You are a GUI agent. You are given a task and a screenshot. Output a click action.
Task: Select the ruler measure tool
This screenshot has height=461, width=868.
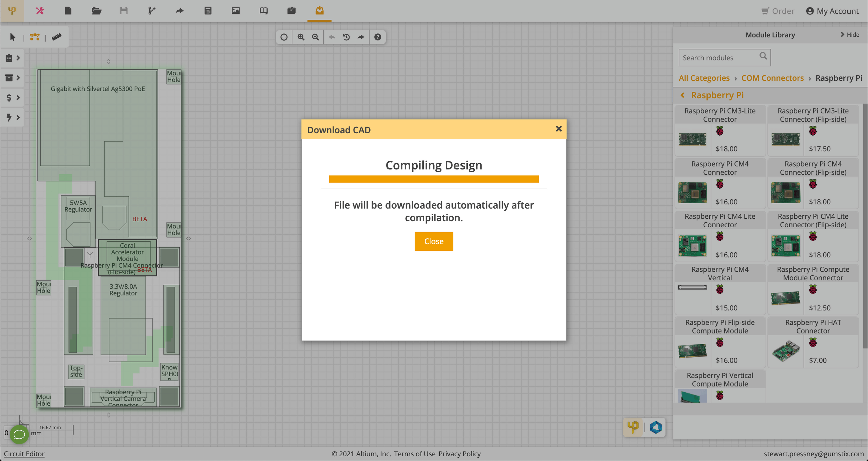pos(56,37)
